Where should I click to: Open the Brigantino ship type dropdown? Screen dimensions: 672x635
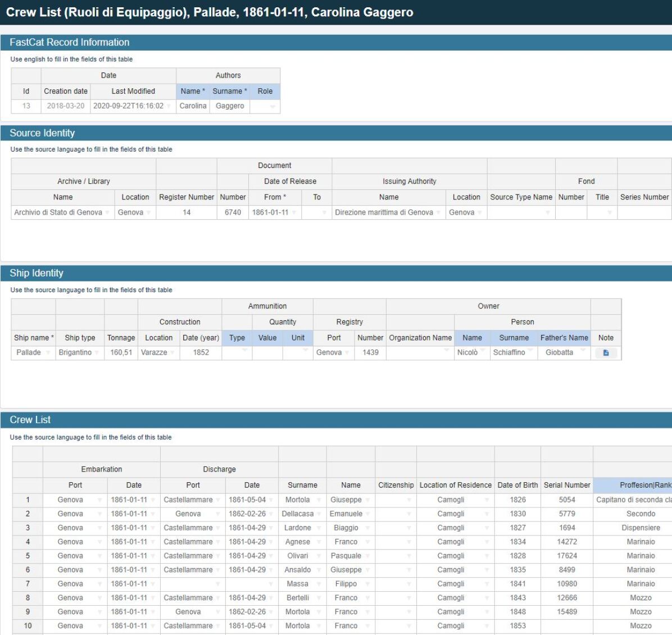click(97, 353)
